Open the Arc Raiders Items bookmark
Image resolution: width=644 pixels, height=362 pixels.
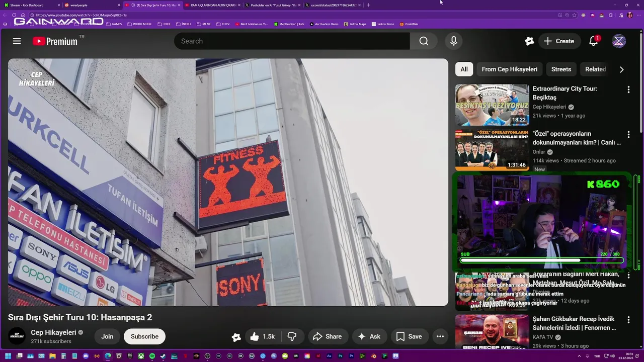pos(324,24)
